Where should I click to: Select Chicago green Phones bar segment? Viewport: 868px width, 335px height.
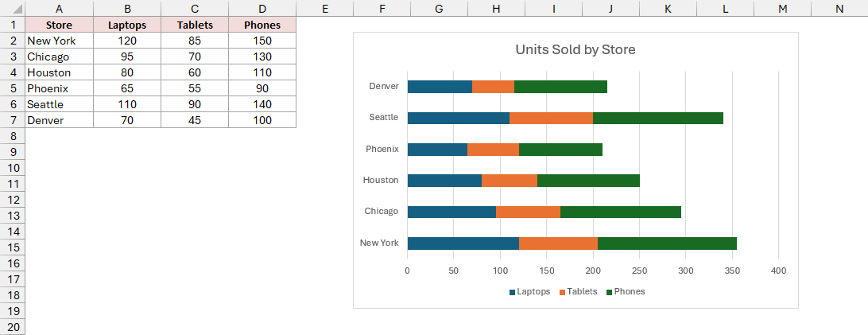[x=621, y=212]
